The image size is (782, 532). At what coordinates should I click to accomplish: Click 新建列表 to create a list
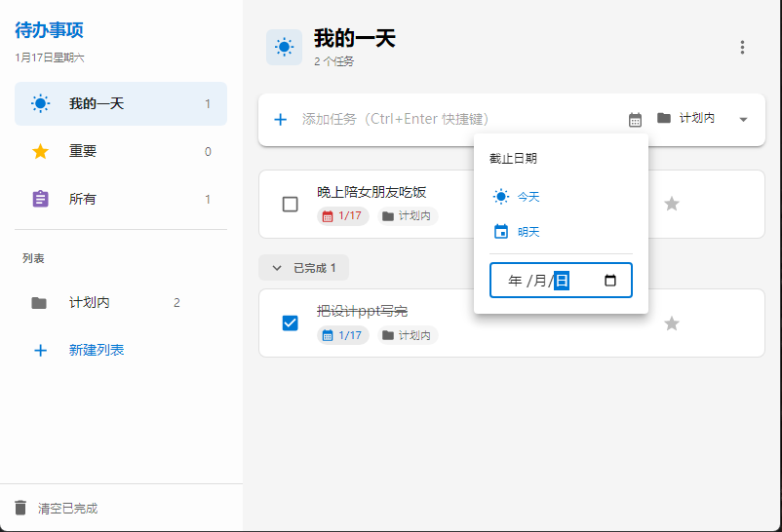click(96, 350)
